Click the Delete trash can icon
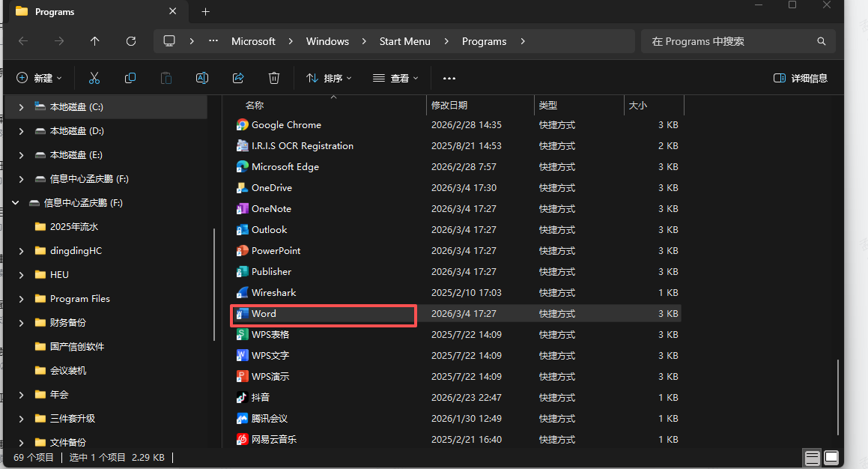Image resolution: width=868 pixels, height=469 pixels. pos(274,78)
